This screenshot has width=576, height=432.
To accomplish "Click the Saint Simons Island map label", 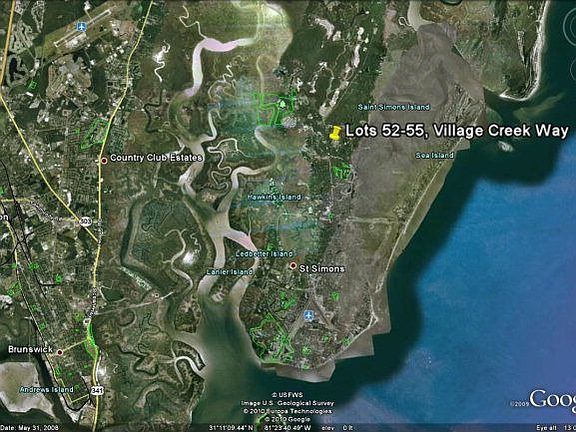I will click(393, 107).
